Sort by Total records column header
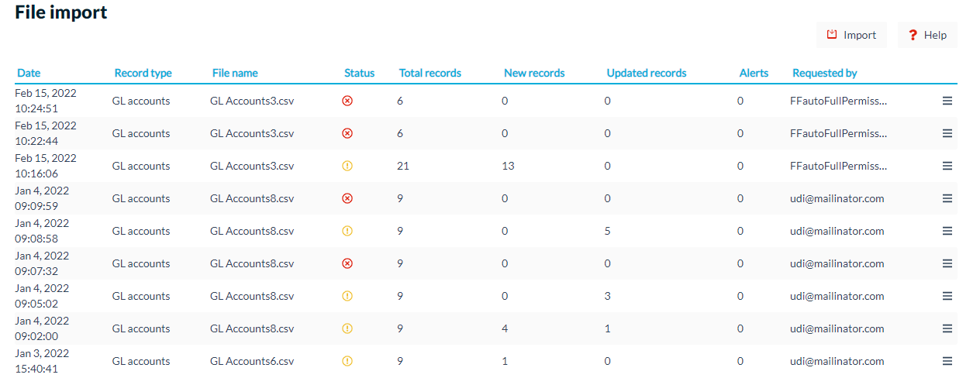980x385 pixels. pyautogui.click(x=430, y=73)
